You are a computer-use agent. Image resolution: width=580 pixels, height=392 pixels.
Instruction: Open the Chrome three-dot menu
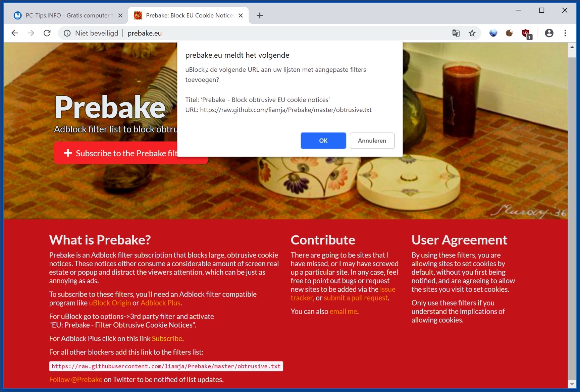click(565, 33)
